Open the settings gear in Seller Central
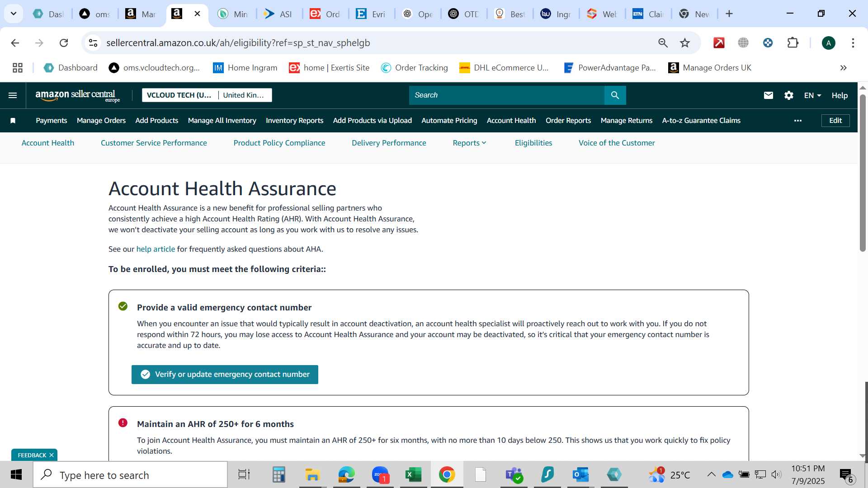Screen dimensions: 868x488 coord(789,95)
